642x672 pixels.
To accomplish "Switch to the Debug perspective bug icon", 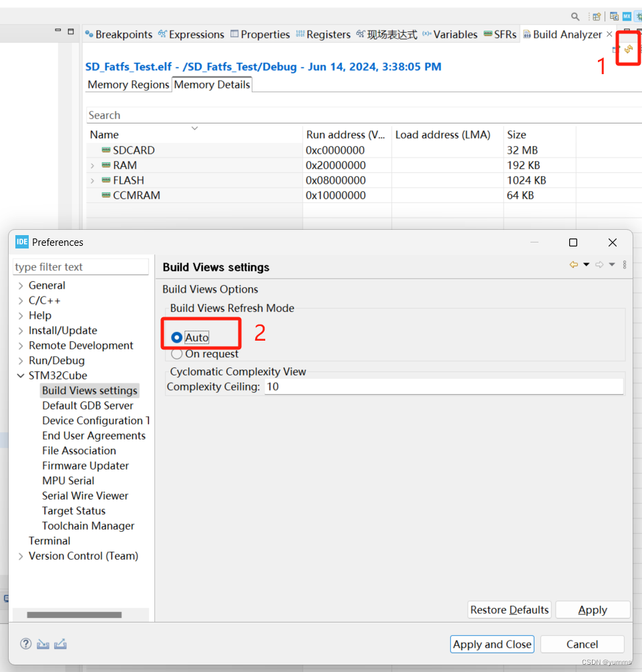I will (639, 16).
